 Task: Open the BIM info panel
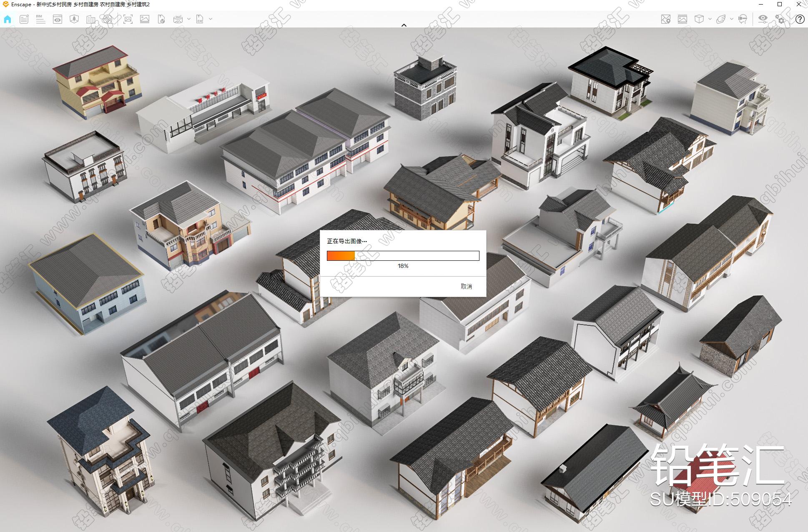click(x=40, y=19)
